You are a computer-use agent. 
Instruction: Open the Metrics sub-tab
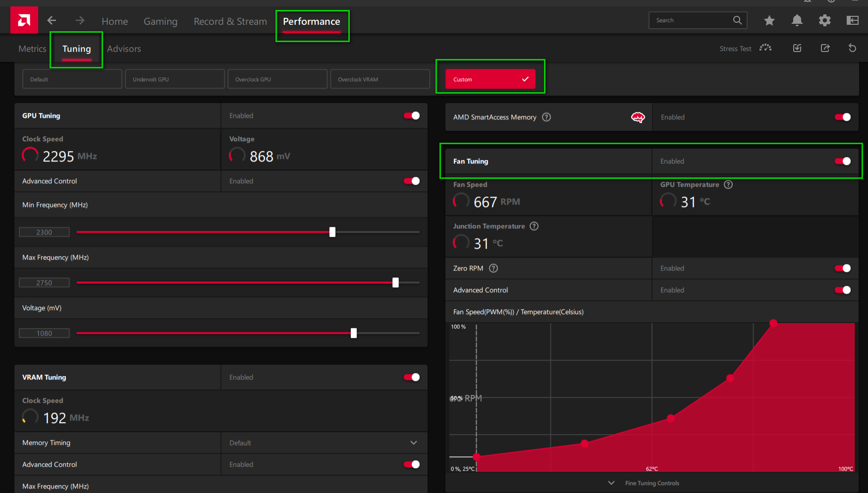pyautogui.click(x=32, y=49)
